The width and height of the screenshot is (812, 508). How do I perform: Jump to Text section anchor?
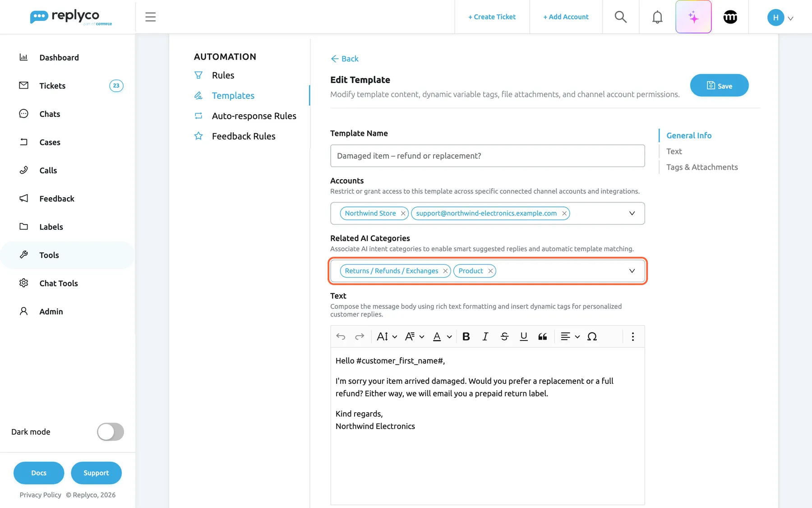pos(674,151)
